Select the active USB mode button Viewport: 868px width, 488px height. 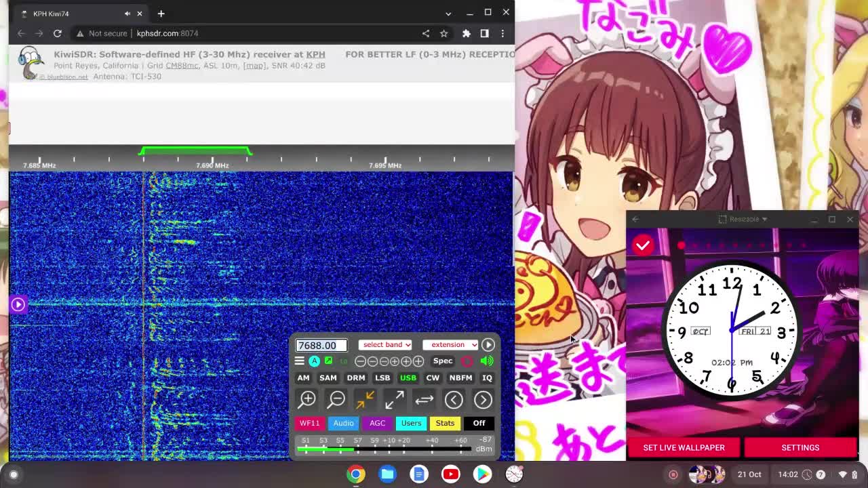(x=408, y=378)
